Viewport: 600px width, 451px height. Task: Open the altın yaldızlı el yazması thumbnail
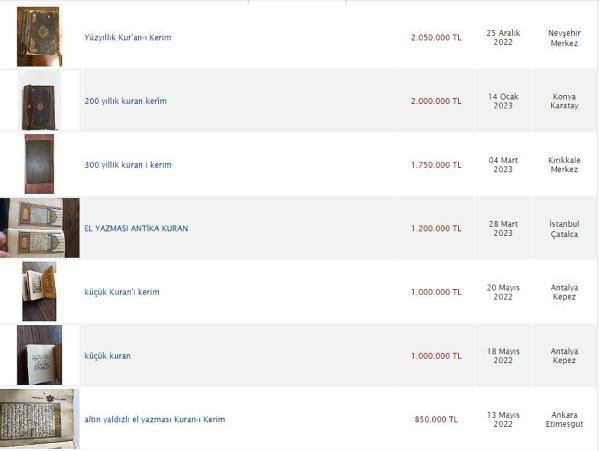pyautogui.click(x=40, y=418)
